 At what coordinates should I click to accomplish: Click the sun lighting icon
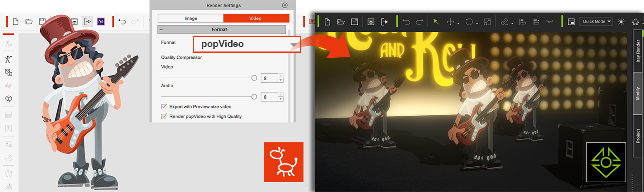pyautogui.click(x=621, y=22)
